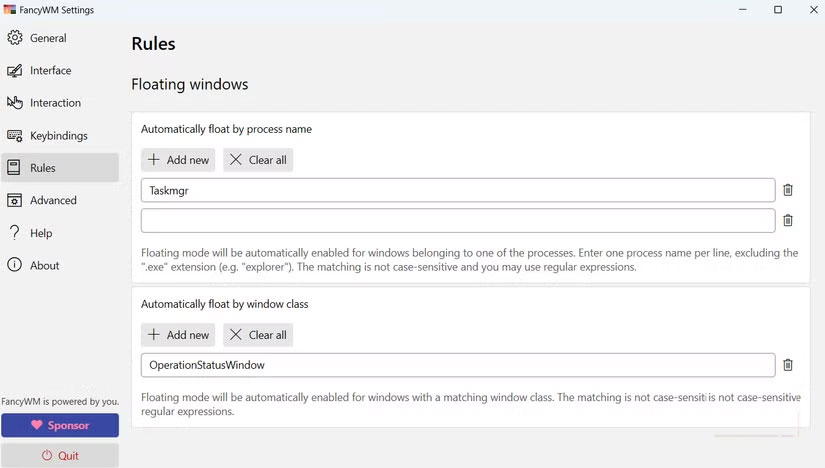Image resolution: width=825 pixels, height=468 pixels.
Task: Clear all process name rules
Action: (258, 160)
